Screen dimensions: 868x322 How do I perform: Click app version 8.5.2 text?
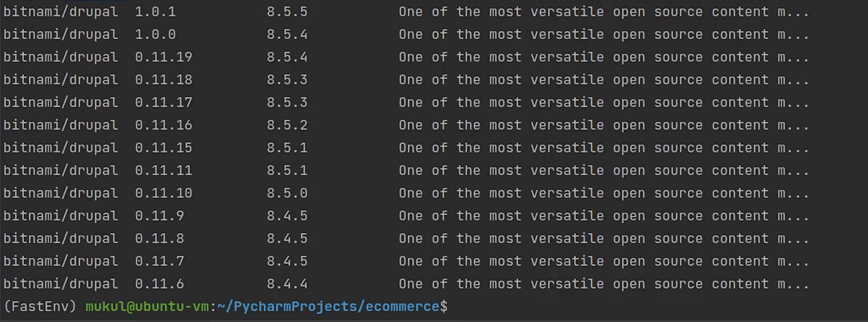287,125
